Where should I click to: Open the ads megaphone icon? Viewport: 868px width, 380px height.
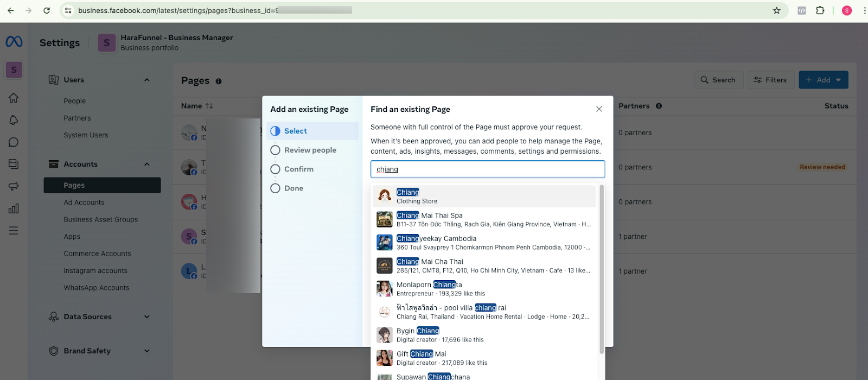coord(14,186)
